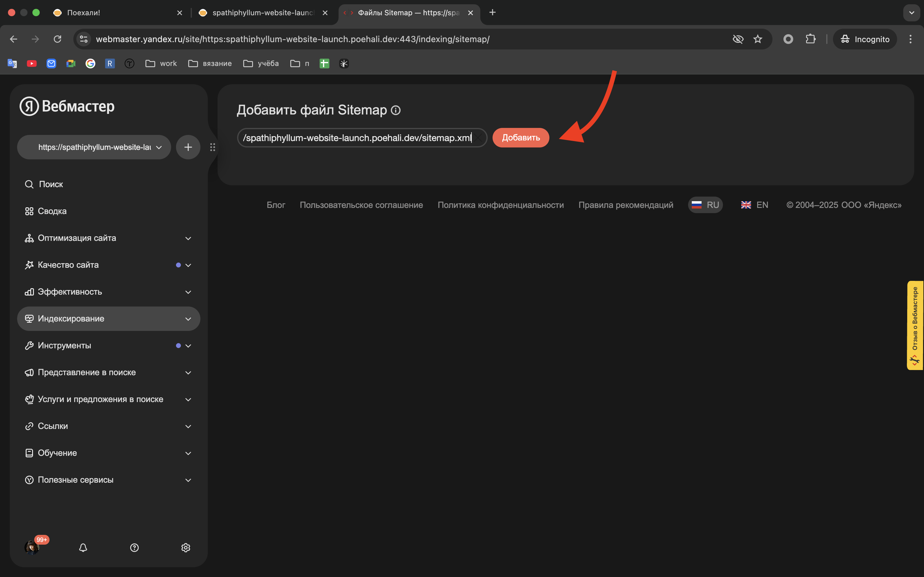Open the Блог link in the footer
This screenshot has width=924, height=577.
276,205
